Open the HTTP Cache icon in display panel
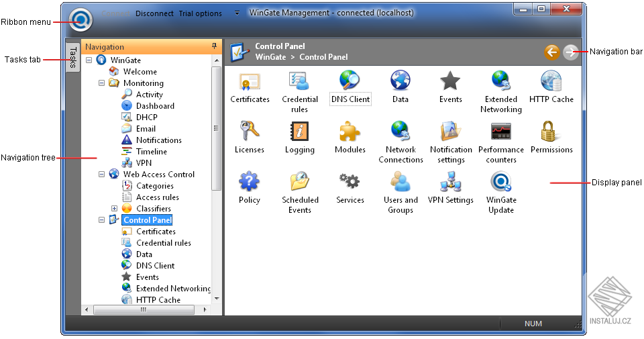This screenshot has width=644, height=339. (551, 81)
